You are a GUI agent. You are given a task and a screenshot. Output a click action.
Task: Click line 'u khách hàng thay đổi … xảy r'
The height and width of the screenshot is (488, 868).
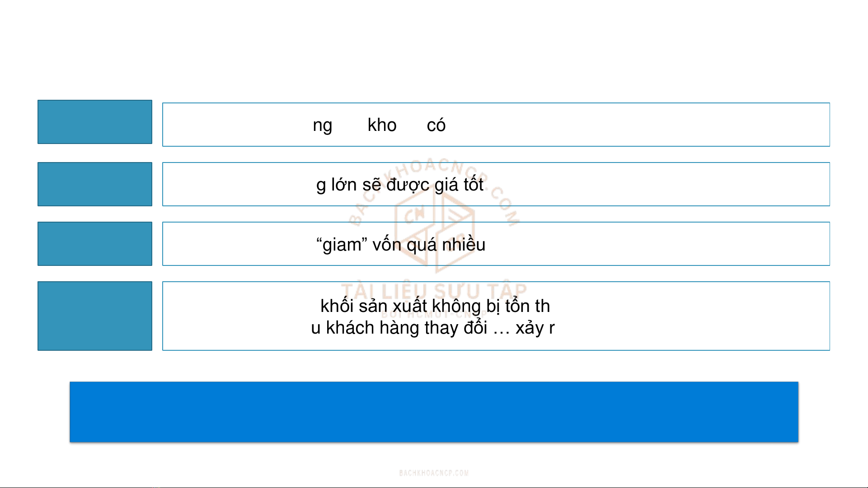[432, 328]
